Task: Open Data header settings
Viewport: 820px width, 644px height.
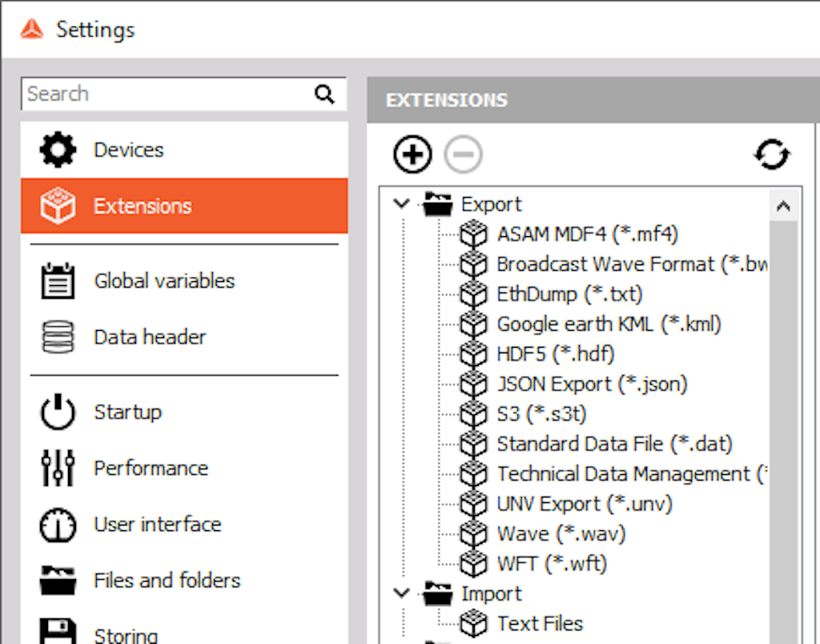Action: 184,337
